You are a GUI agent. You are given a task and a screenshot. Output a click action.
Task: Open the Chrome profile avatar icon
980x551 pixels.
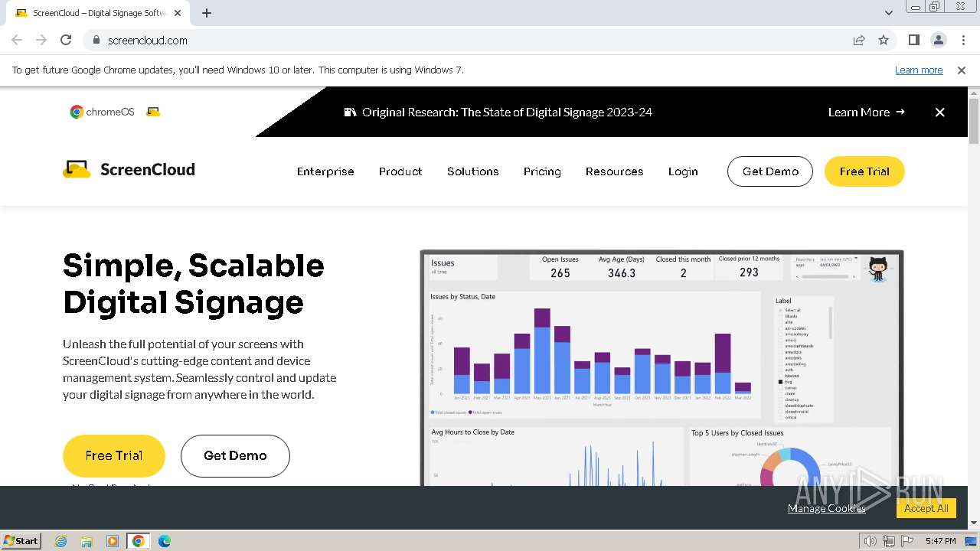pos(938,40)
